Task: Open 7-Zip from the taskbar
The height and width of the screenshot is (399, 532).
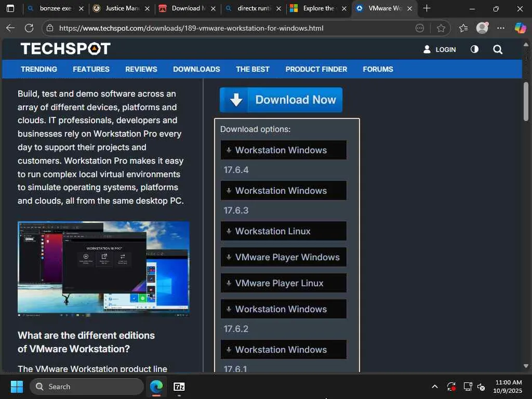Action: pyautogui.click(x=179, y=387)
